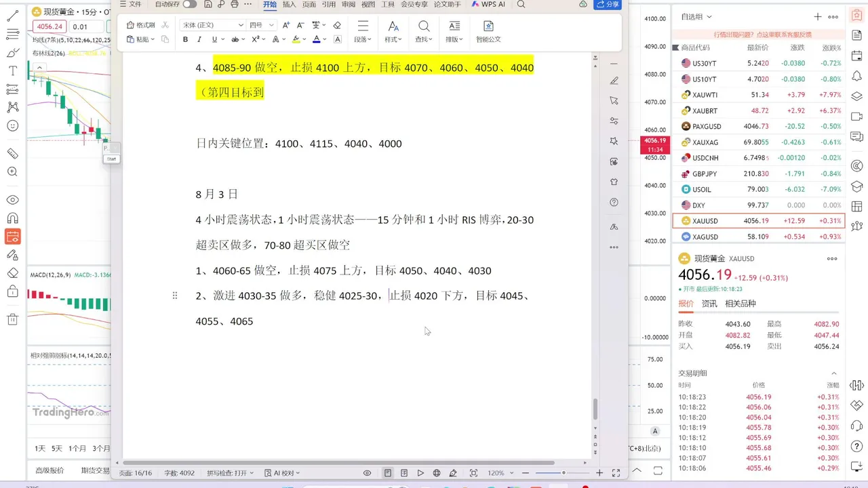Click the 行情出现问题 customer service link

click(x=763, y=35)
